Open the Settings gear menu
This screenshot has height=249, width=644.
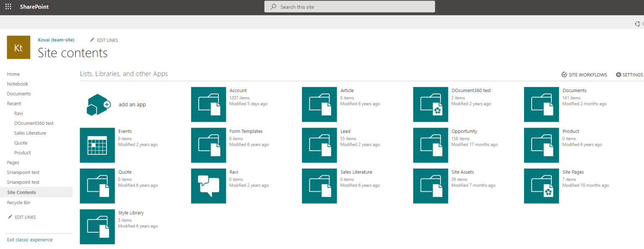point(618,74)
